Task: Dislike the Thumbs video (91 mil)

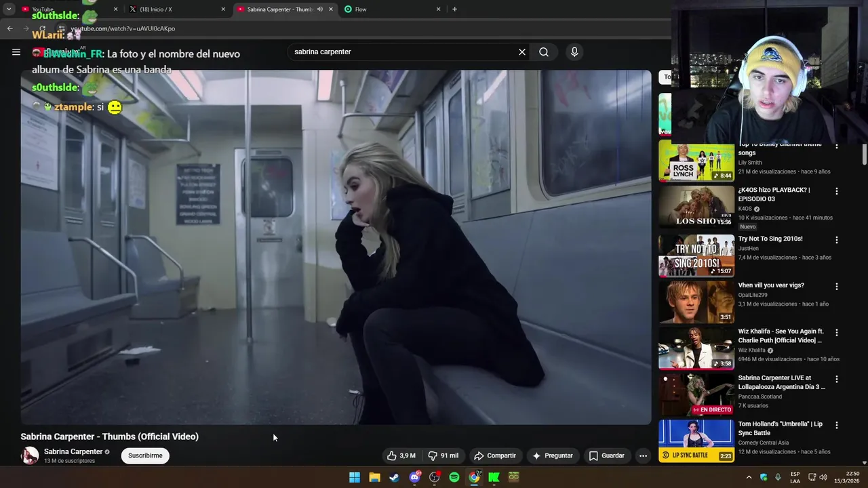Action: (443, 455)
